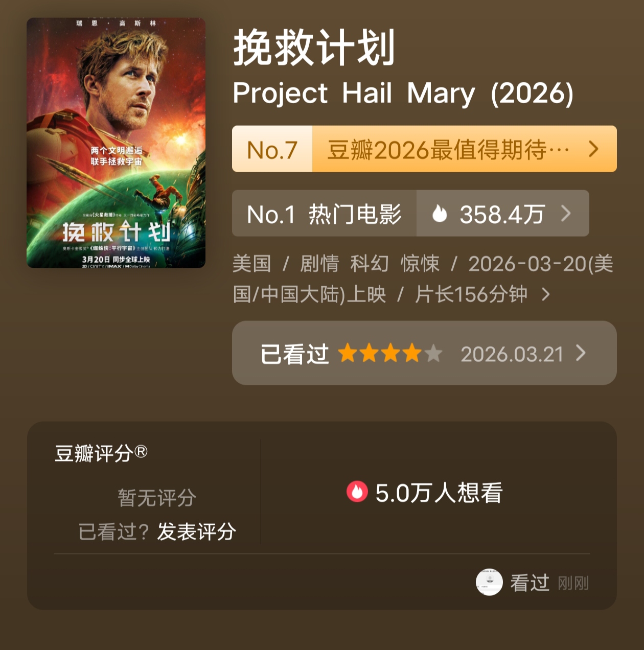Click the Project Hail Mary (2026) title
644x650 pixels.
403,94
